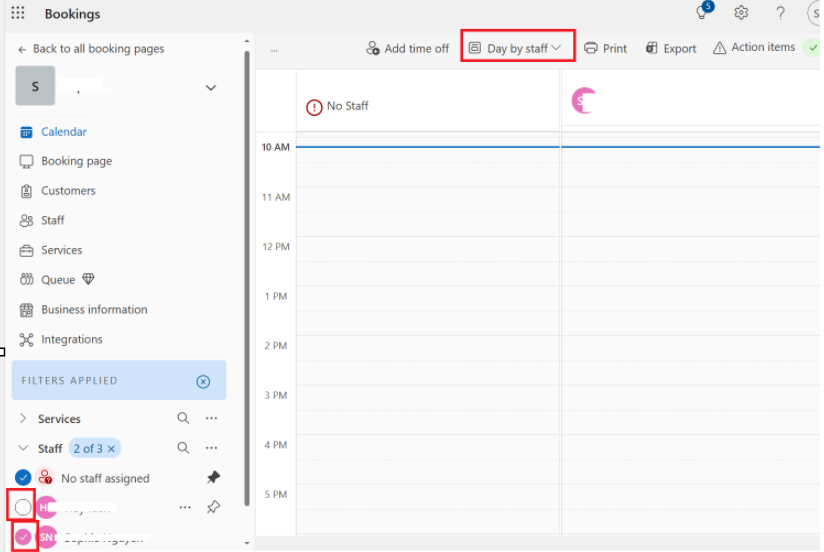The width and height of the screenshot is (824, 552).
Task: Expand the booking page switcher chevron
Action: point(210,87)
